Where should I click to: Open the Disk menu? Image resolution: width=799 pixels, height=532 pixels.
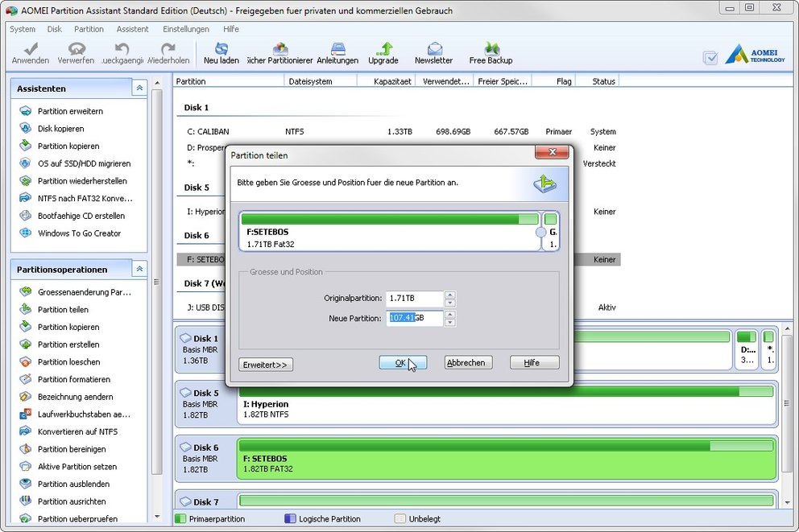[x=55, y=29]
